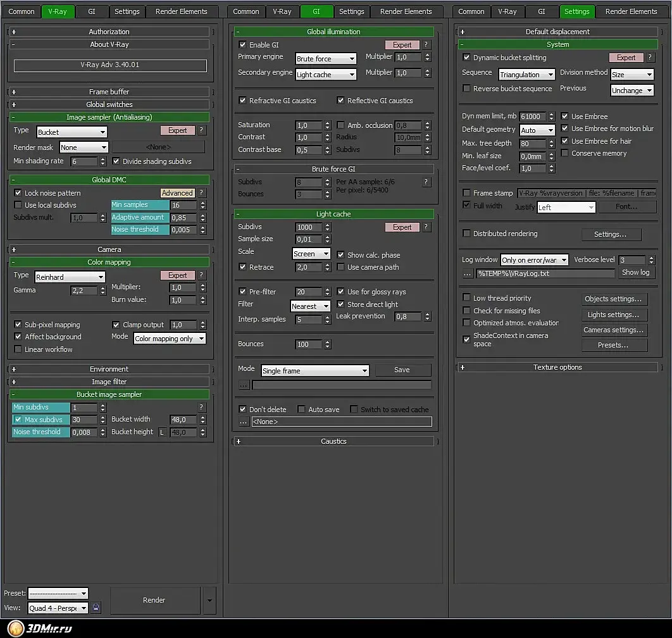Click the browse dots button below Light cache Mode
Image resolution: width=672 pixels, height=638 pixels.
pyautogui.click(x=244, y=385)
